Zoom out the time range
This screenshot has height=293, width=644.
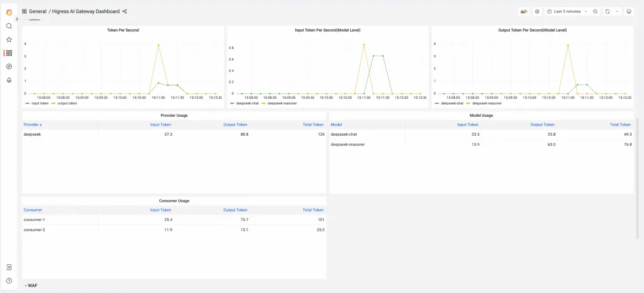click(595, 11)
